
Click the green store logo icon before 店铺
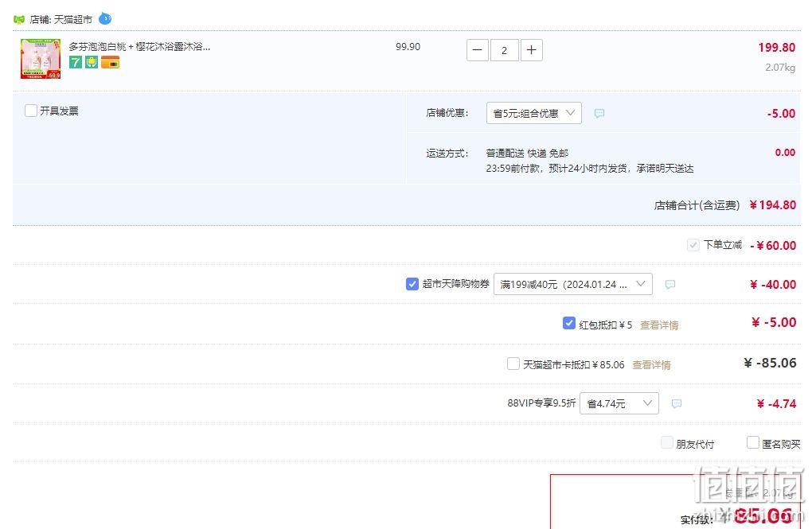(19, 20)
